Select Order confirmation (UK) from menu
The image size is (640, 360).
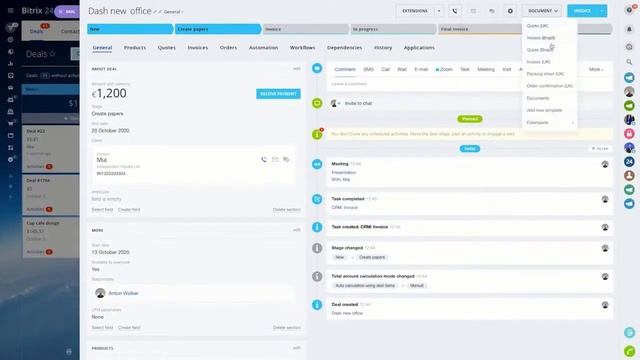tap(550, 86)
